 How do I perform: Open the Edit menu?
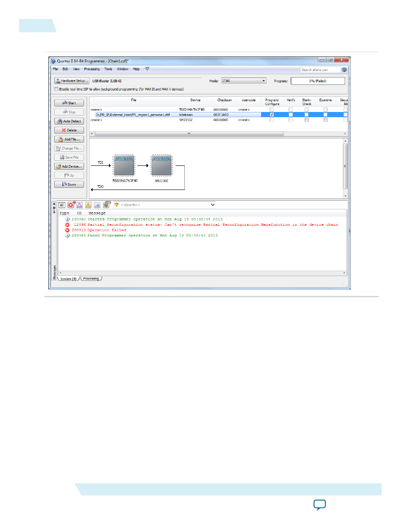tap(65, 69)
